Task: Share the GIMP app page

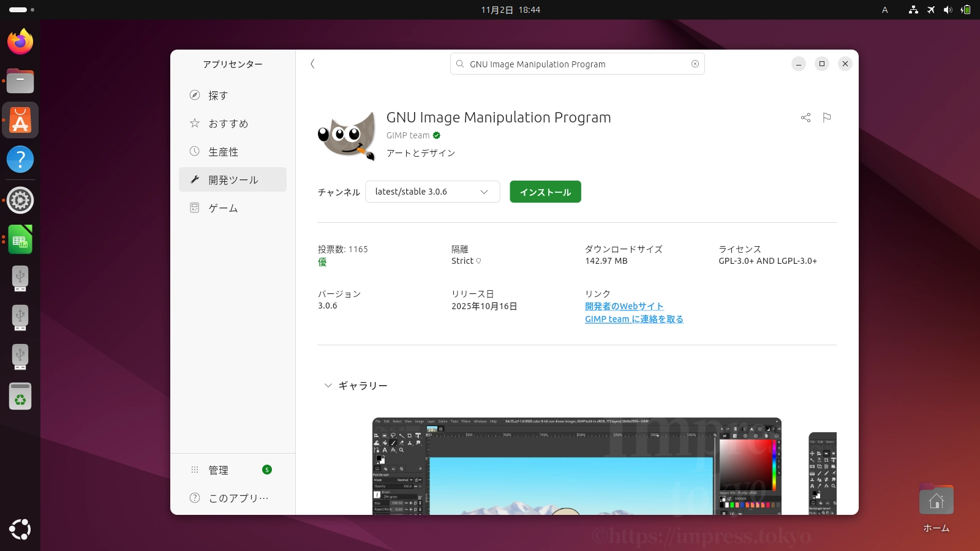Action: (805, 118)
